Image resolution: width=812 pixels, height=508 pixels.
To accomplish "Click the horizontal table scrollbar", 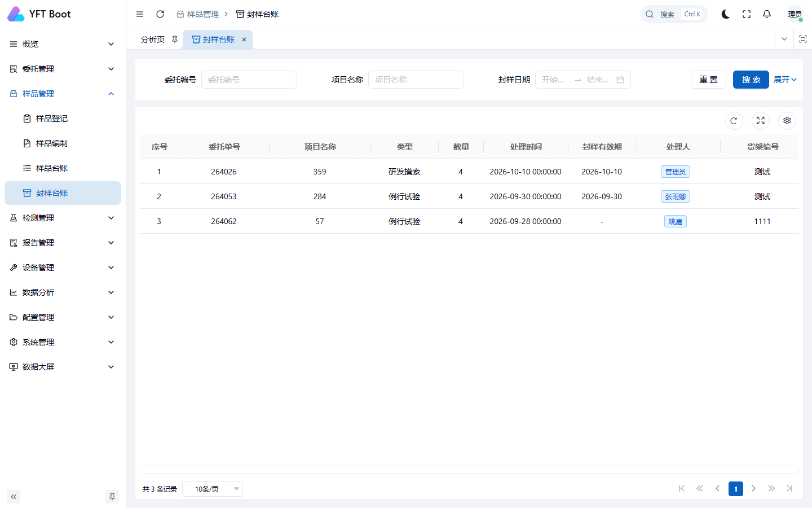I will [469, 470].
